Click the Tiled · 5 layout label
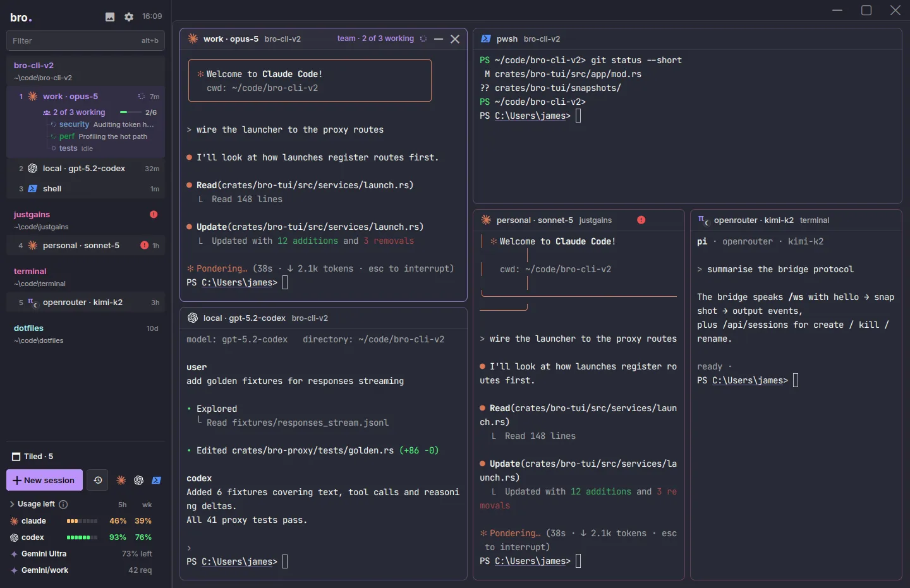Screen dimensions: 910x588 (39, 457)
